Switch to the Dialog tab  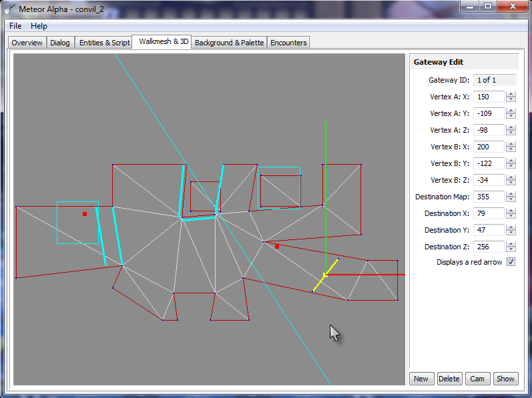point(60,43)
